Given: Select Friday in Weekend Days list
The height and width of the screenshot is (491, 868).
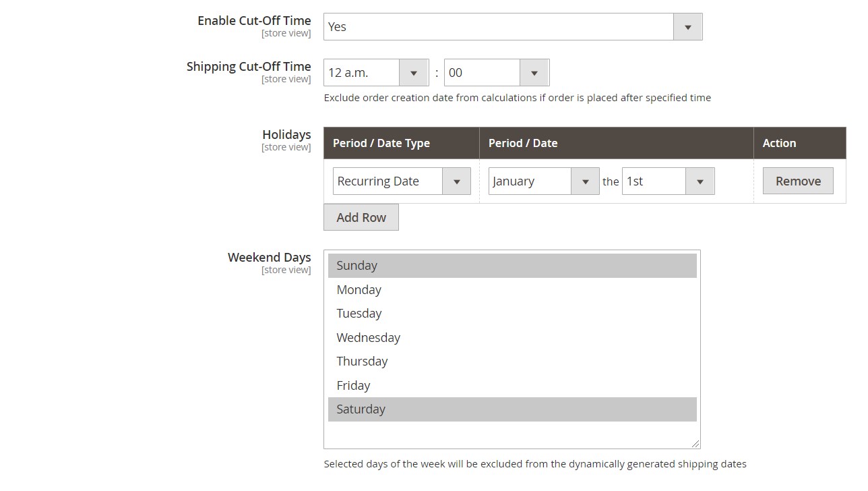Looking at the screenshot, I should [x=511, y=386].
